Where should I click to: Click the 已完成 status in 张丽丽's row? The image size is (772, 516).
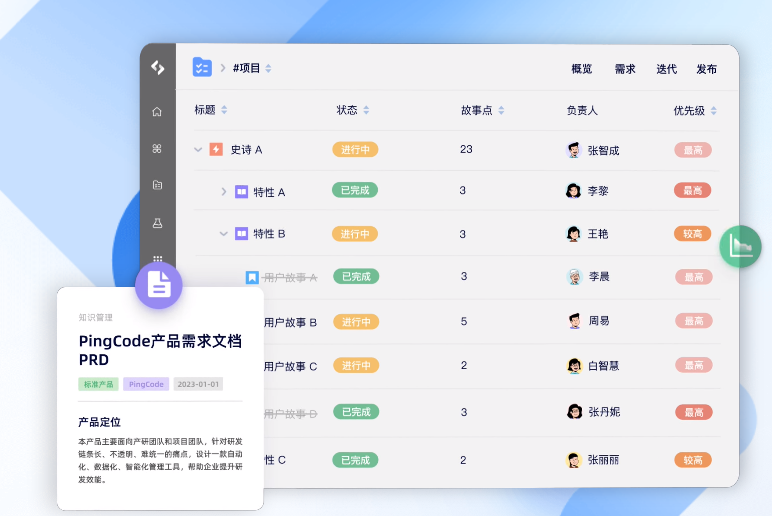point(355,460)
